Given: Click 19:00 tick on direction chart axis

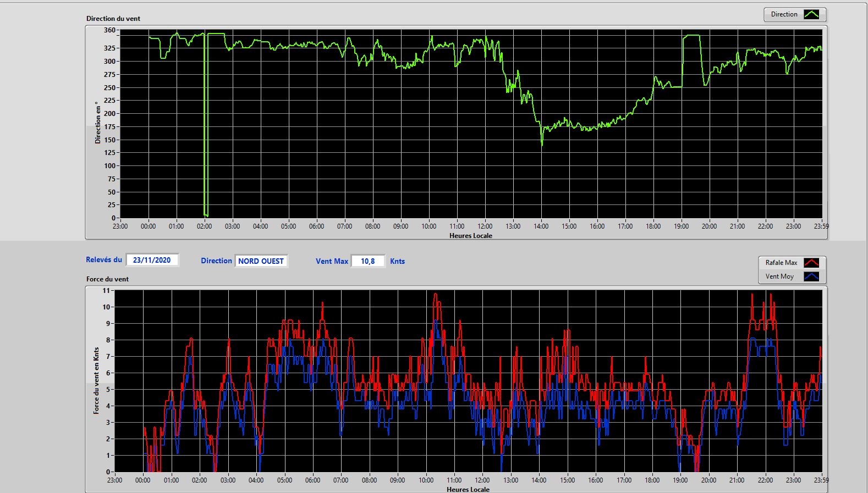Looking at the screenshot, I should tap(681, 226).
